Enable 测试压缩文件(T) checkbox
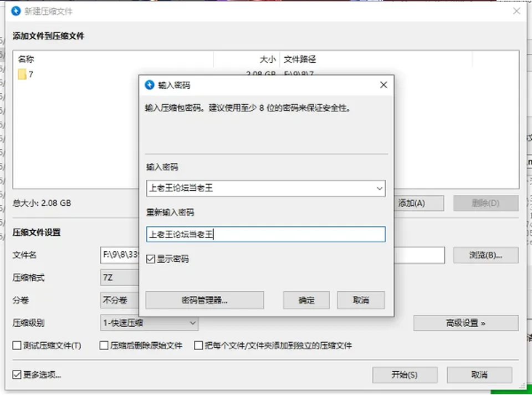 [17, 346]
